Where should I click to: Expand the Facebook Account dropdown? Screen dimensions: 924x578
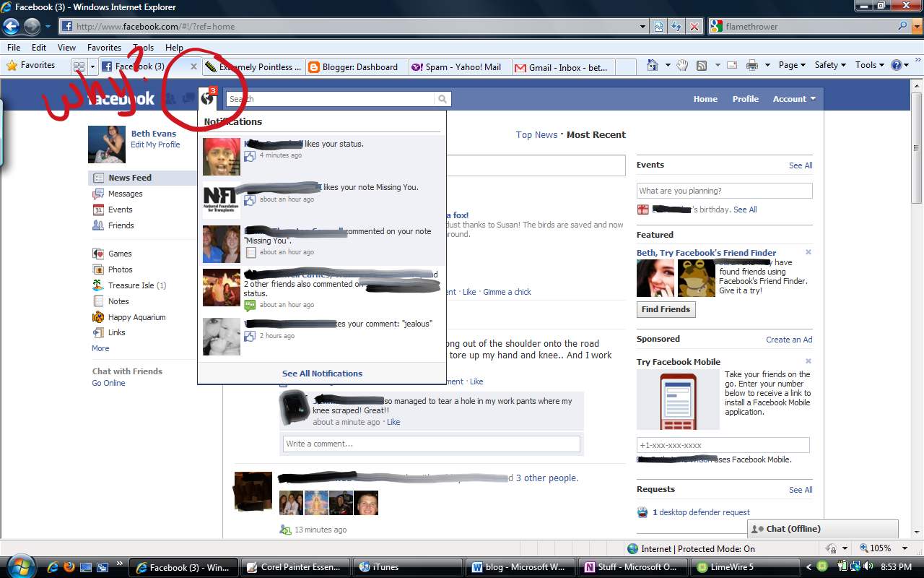[x=794, y=99]
